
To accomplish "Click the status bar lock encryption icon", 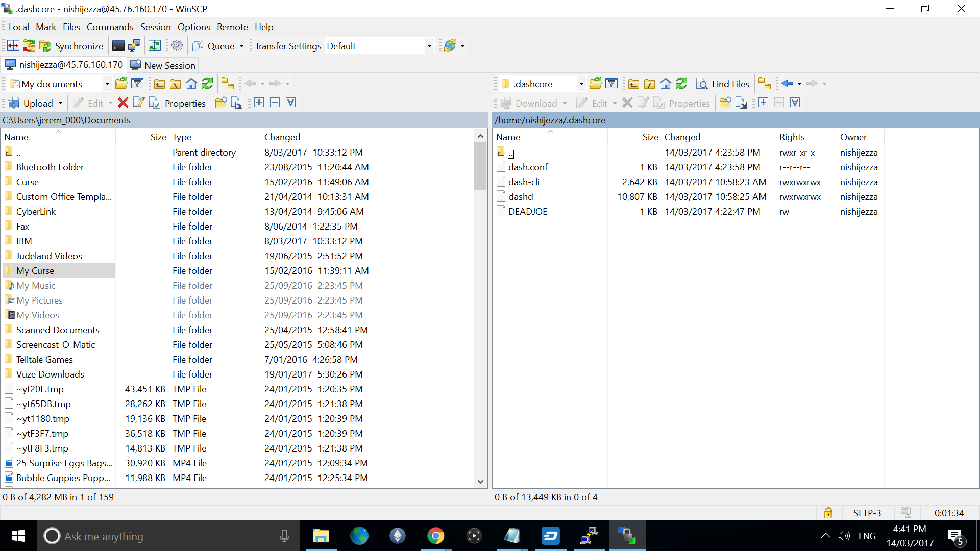I will 828,513.
